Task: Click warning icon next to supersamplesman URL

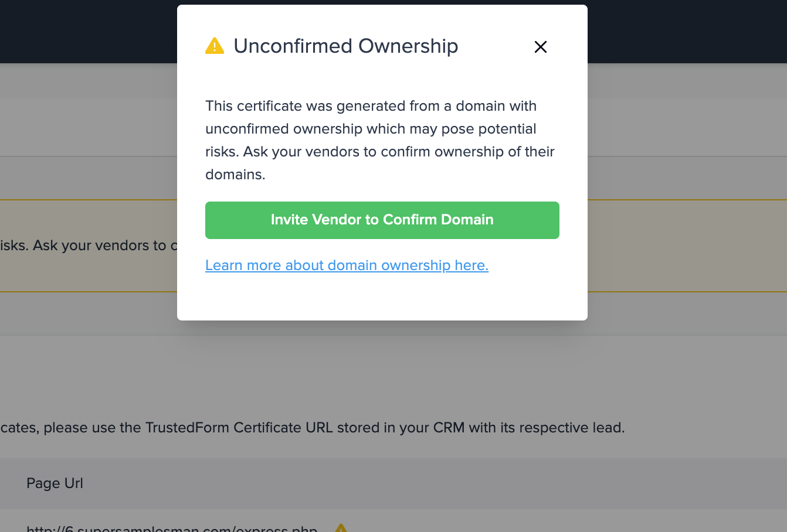Action: (341, 528)
